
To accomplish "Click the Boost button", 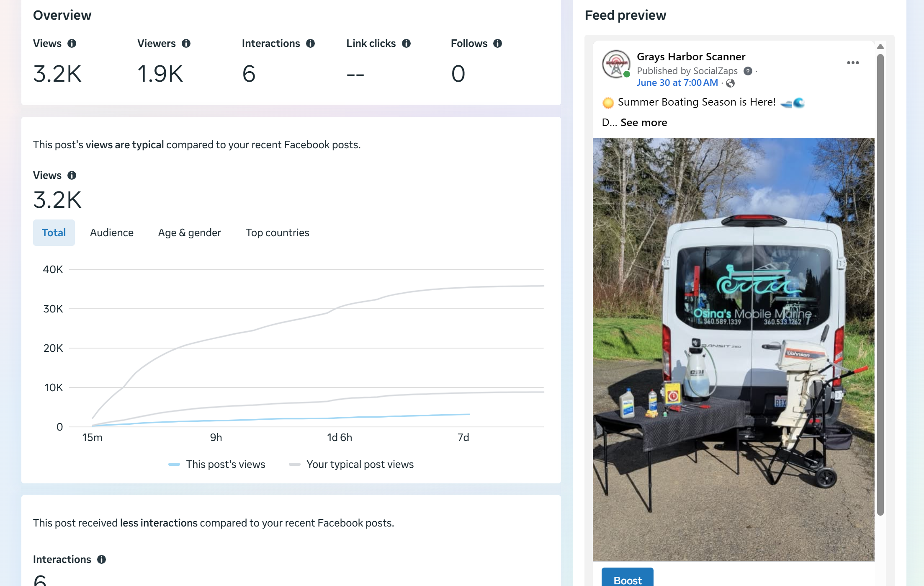I will coord(628,577).
